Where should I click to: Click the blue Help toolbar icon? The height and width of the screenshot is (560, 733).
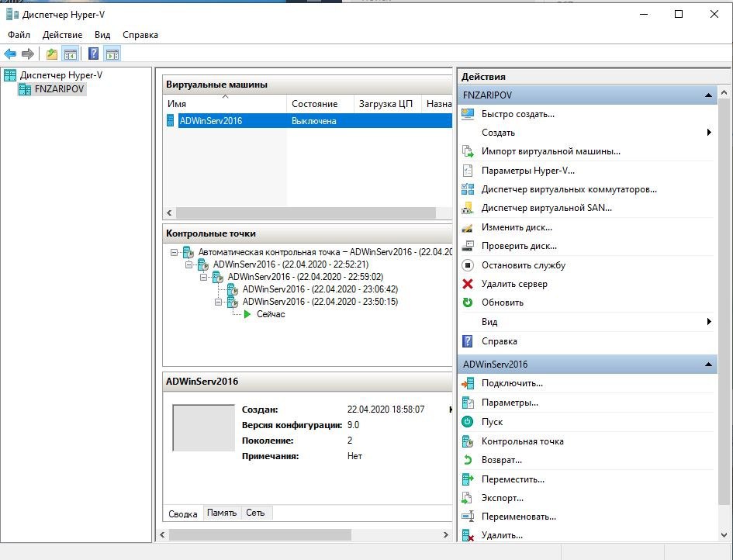[x=94, y=54]
